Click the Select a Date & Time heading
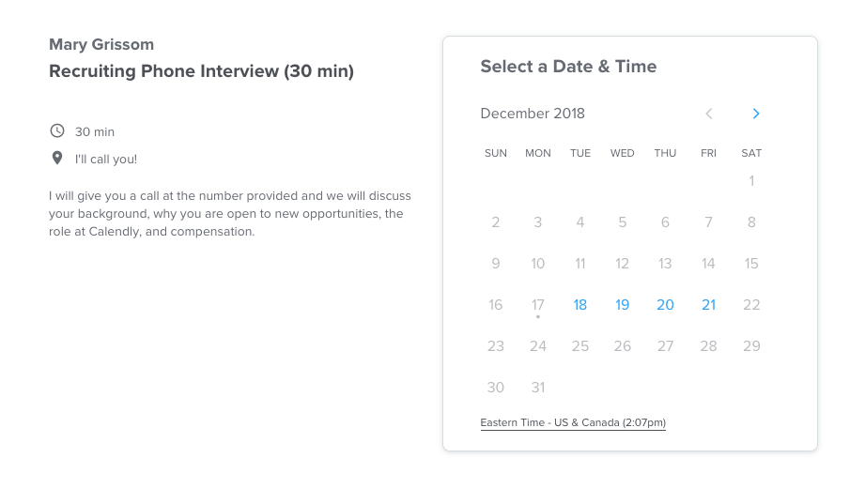 (x=568, y=67)
